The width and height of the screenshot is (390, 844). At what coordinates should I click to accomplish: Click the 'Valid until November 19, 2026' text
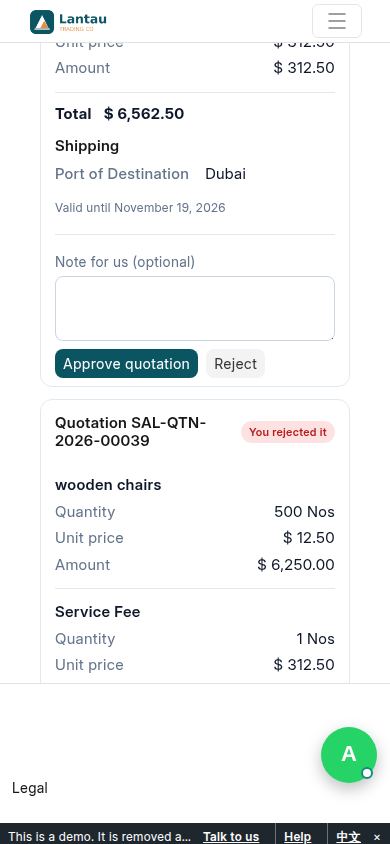tap(140, 208)
